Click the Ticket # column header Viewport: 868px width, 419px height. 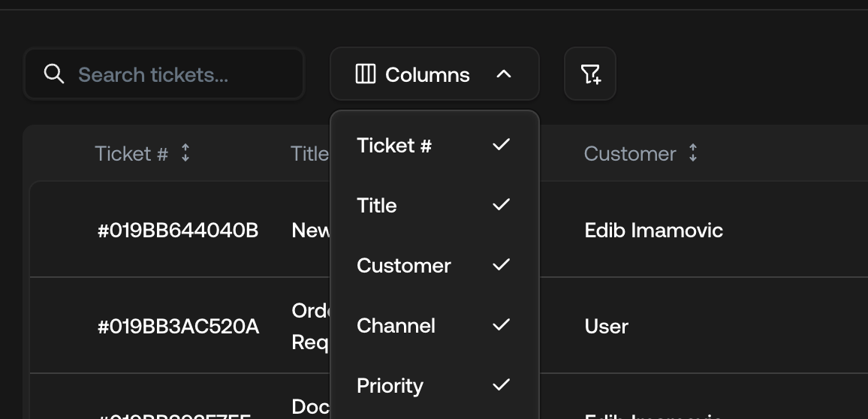coord(131,153)
